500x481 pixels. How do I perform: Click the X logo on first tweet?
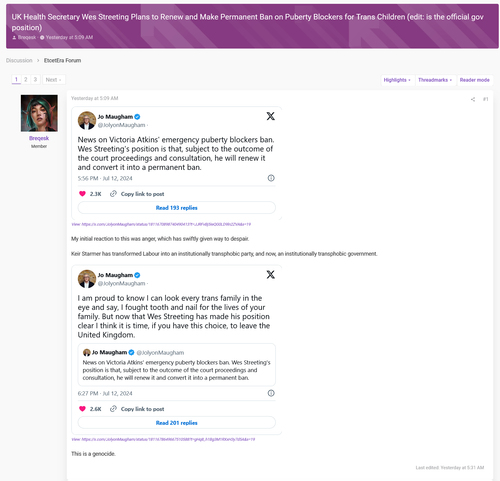click(x=270, y=116)
